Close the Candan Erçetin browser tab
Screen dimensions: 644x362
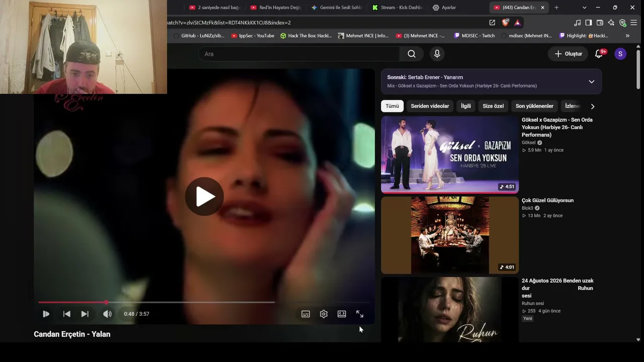tap(543, 8)
